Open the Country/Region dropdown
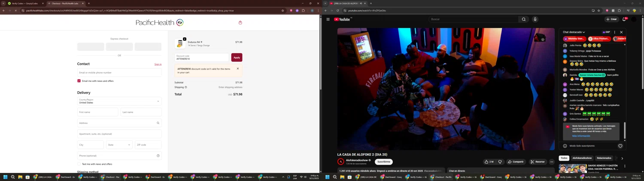The width and height of the screenshot is (644, 181). tap(119, 101)
